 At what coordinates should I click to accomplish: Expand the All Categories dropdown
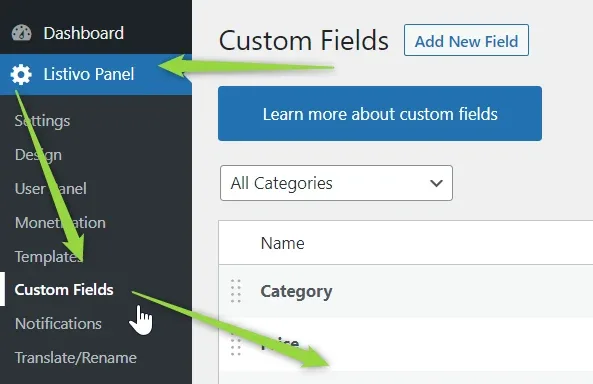pos(336,183)
